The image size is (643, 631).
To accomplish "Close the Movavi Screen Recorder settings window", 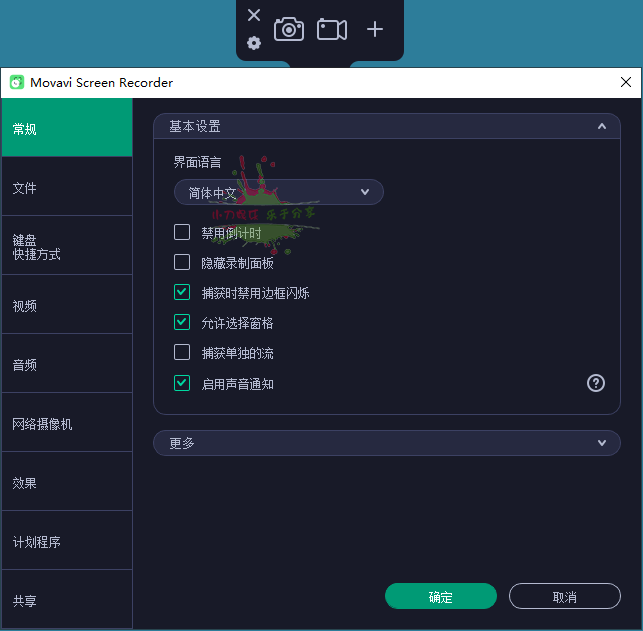I will 626,83.
